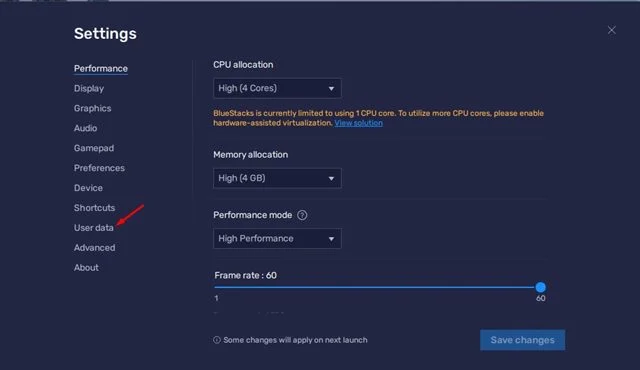Open the Graphics settings section
This screenshot has width=640, height=370.
pyautogui.click(x=92, y=109)
